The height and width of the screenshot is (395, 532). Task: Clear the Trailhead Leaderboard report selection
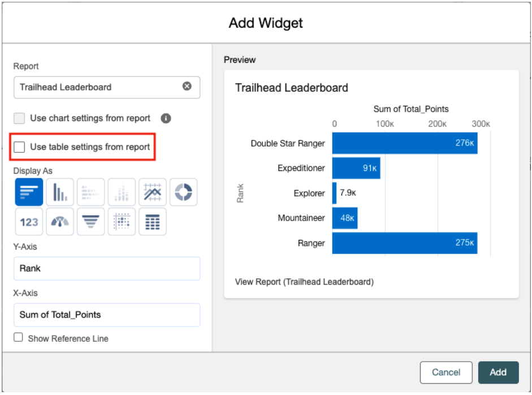[187, 87]
